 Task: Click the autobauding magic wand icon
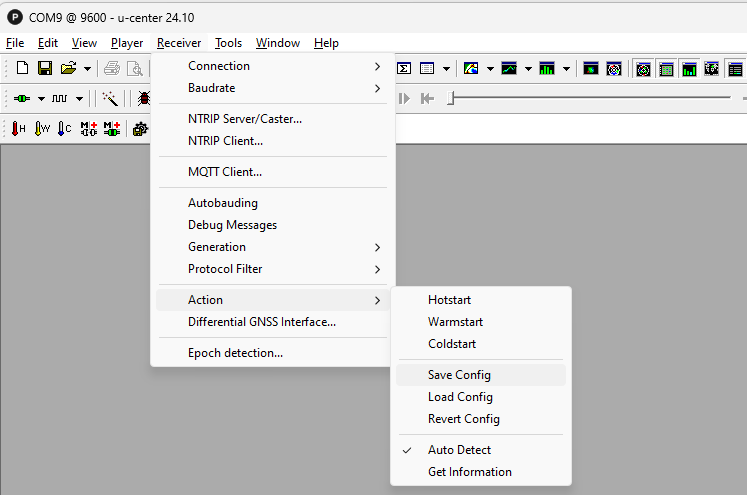click(110, 99)
